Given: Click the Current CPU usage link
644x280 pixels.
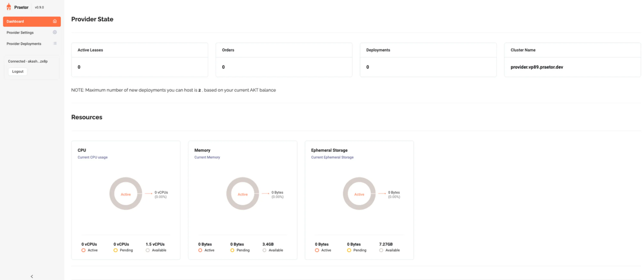Looking at the screenshot, I should 93,157.
